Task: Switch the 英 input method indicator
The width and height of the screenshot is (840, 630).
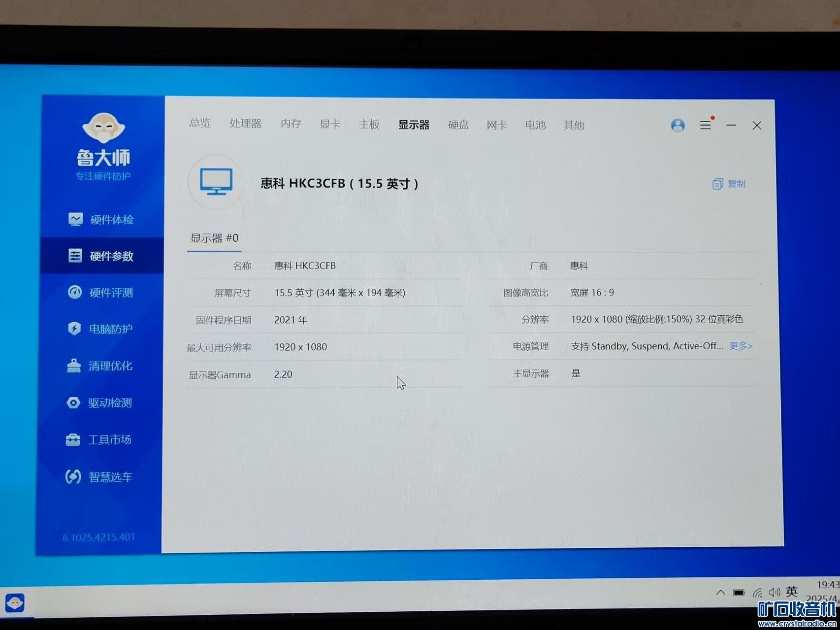Action: [792, 591]
